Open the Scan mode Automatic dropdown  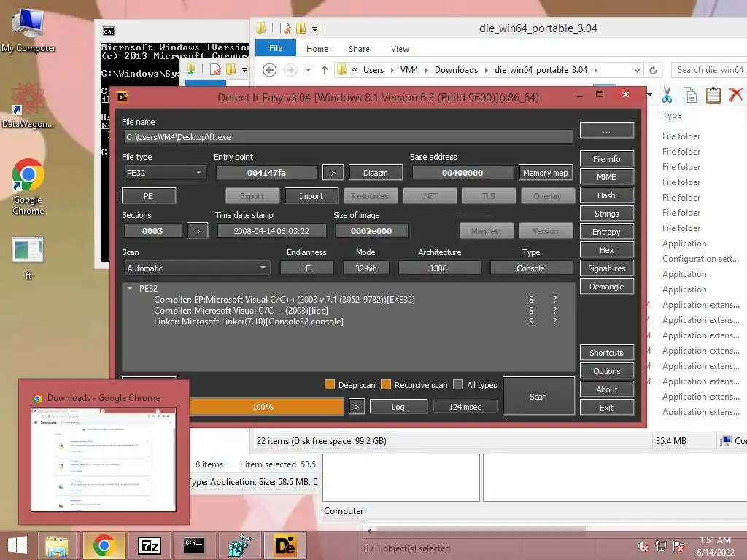pos(197,268)
